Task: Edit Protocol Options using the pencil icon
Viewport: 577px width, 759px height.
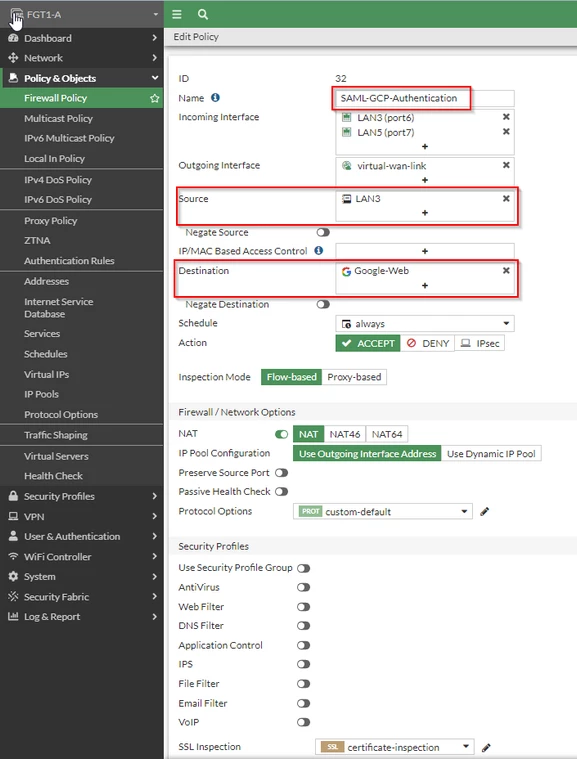Action: pyautogui.click(x=485, y=512)
